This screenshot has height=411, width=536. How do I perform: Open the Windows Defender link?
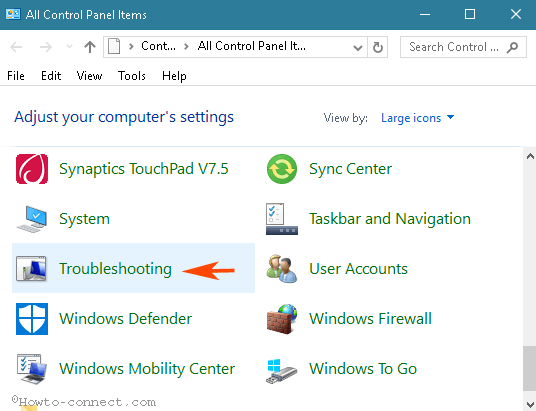[x=125, y=319]
